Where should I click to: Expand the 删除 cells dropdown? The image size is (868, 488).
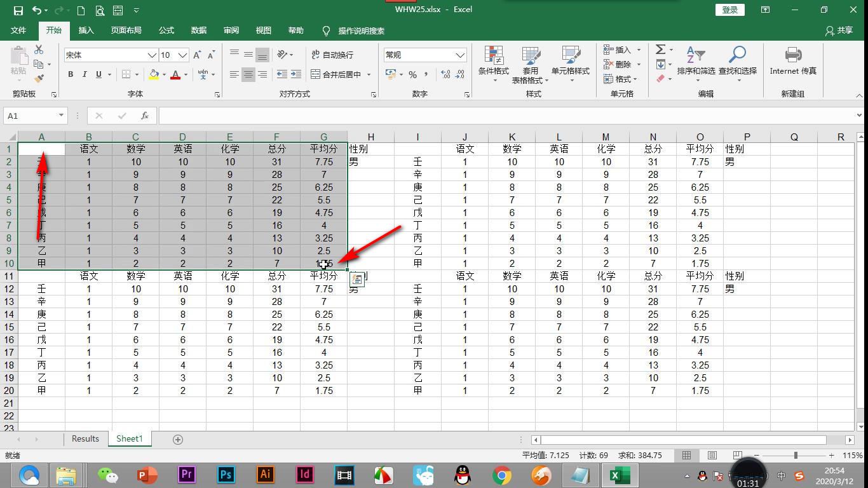pos(639,64)
